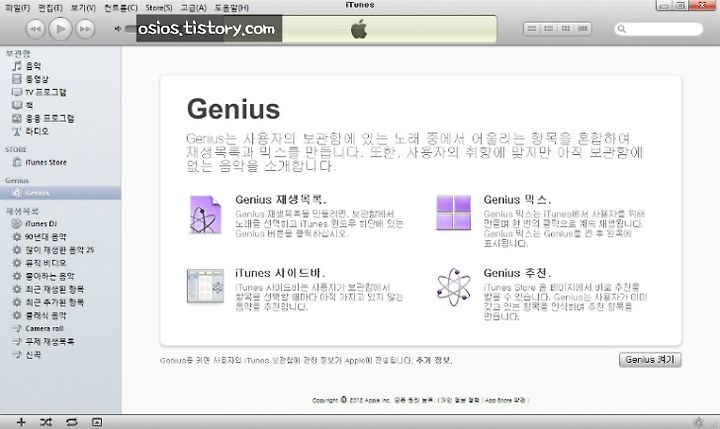
Task: Click the Genius 재생목록 purple document icon
Action: 205,214
